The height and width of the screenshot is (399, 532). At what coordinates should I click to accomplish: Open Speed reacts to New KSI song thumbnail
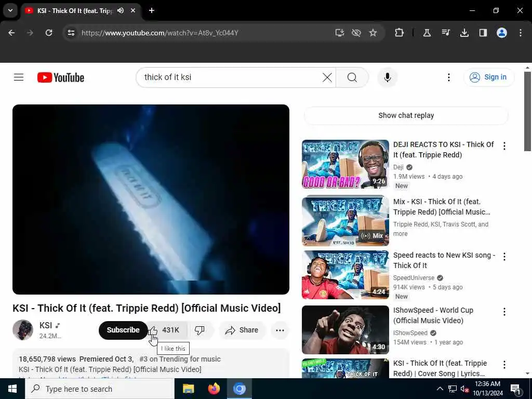pyautogui.click(x=345, y=275)
